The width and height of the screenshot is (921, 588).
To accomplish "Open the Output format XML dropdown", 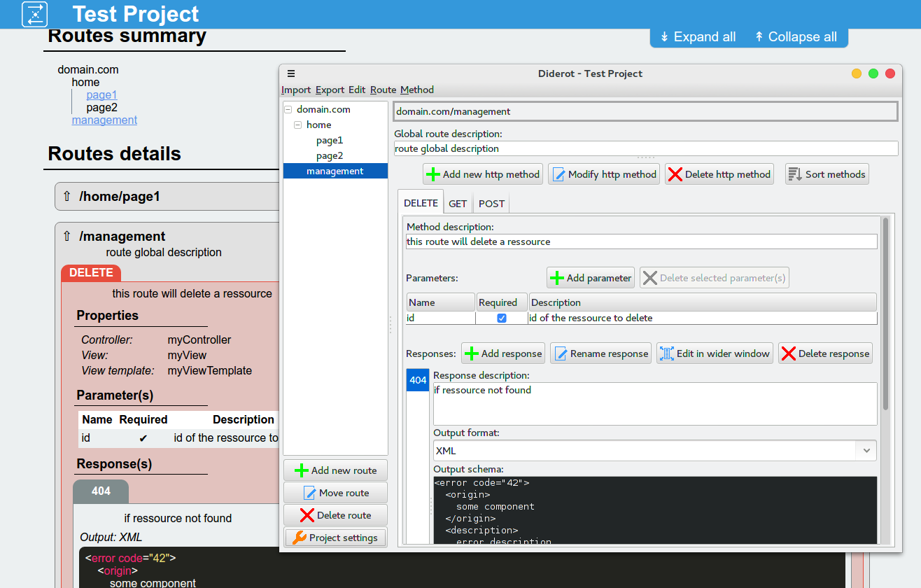I will click(x=655, y=451).
